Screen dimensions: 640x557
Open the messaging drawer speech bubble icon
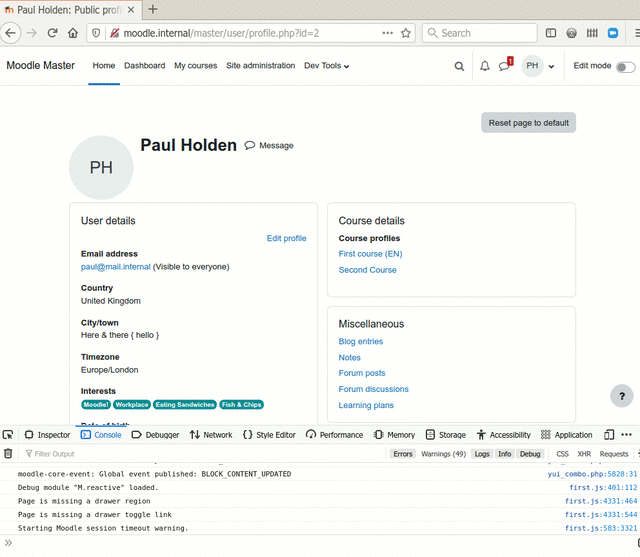[x=504, y=66]
